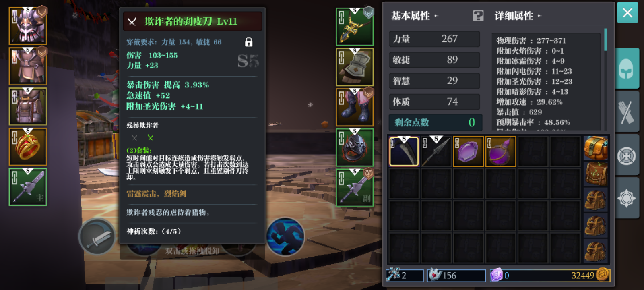Toggle the item lock icon
The width and height of the screenshot is (644, 290).
[x=249, y=42]
